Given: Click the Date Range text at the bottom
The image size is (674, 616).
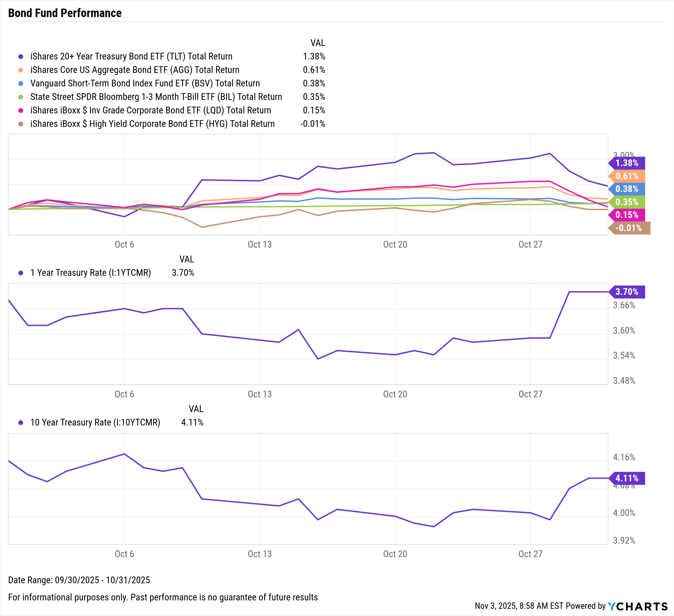Looking at the screenshot, I should tap(79, 580).
